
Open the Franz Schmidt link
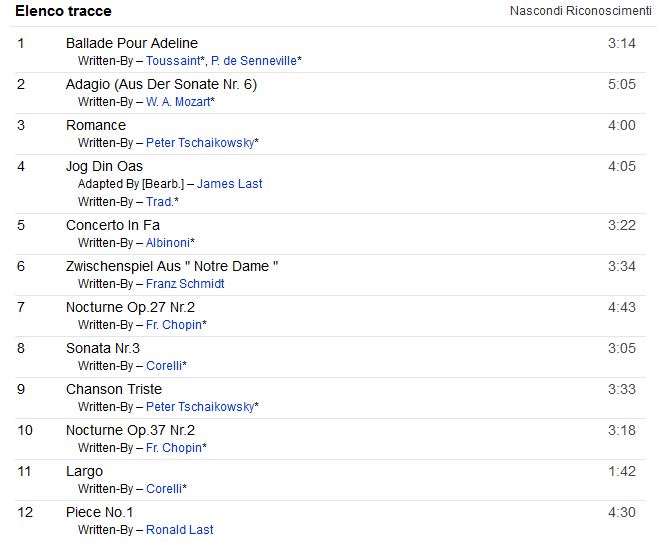click(x=185, y=283)
